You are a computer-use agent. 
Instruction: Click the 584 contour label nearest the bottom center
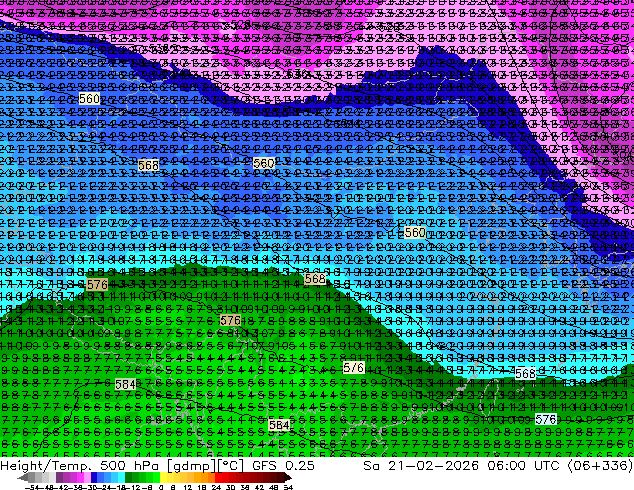(279, 425)
